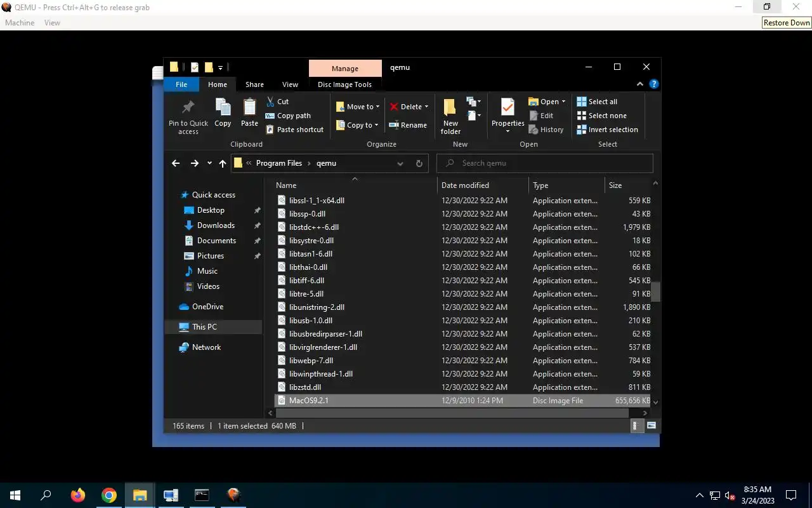This screenshot has height=508, width=812.
Task: Open Move to dropdown
Action: pyautogui.click(x=358, y=107)
